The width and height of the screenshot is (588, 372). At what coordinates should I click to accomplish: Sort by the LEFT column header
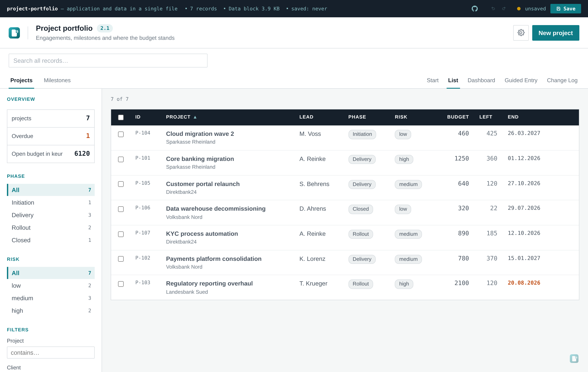click(486, 117)
